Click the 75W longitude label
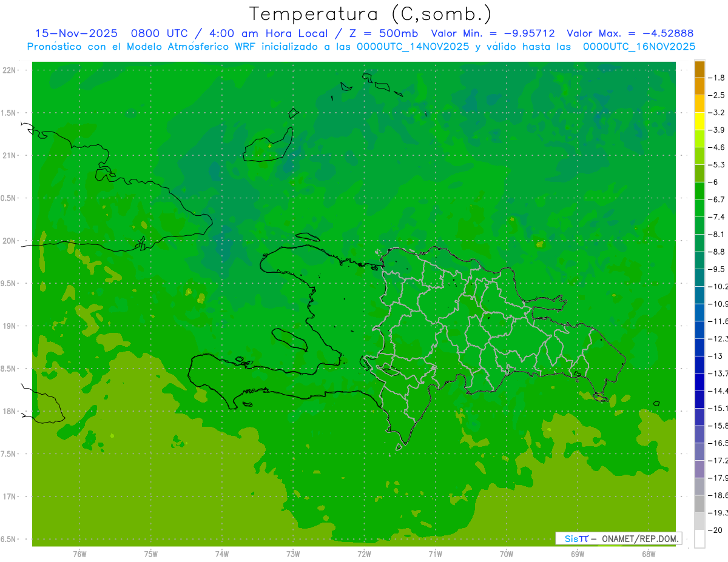 [x=150, y=554]
